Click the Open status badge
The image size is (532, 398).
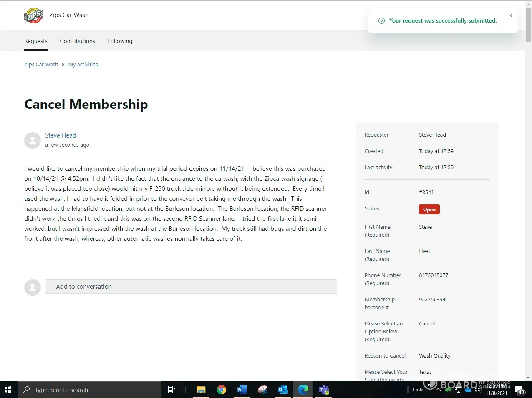pyautogui.click(x=429, y=209)
